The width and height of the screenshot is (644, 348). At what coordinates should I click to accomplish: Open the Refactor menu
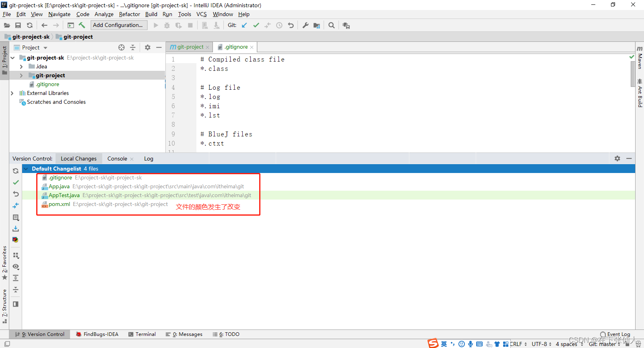coord(130,14)
